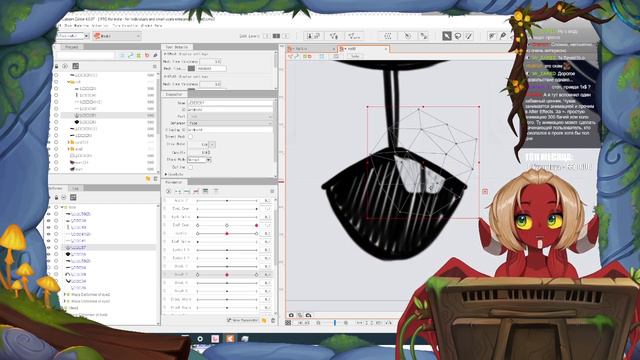Toggle the Culling checkbox in Inspector
The height and width of the screenshot is (360, 640).
pos(190,167)
